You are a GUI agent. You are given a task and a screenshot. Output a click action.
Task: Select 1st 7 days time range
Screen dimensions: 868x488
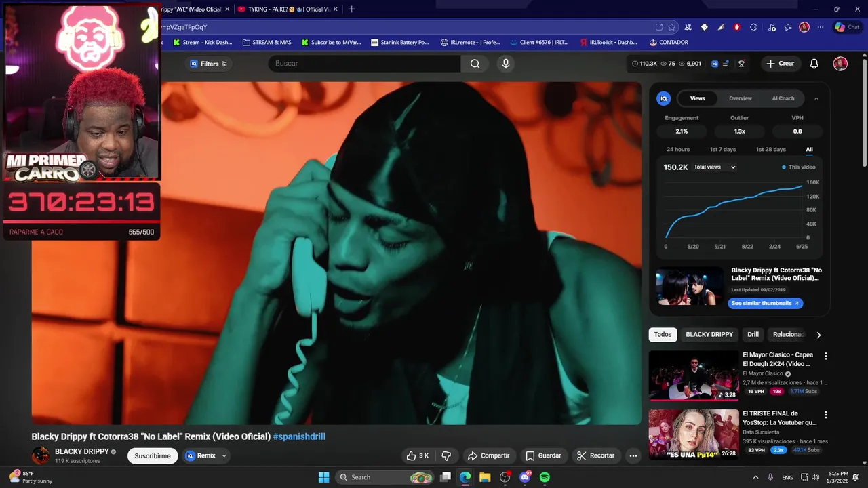coord(723,149)
